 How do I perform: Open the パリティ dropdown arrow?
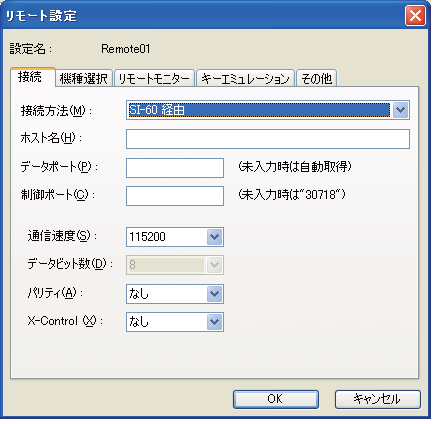(214, 294)
